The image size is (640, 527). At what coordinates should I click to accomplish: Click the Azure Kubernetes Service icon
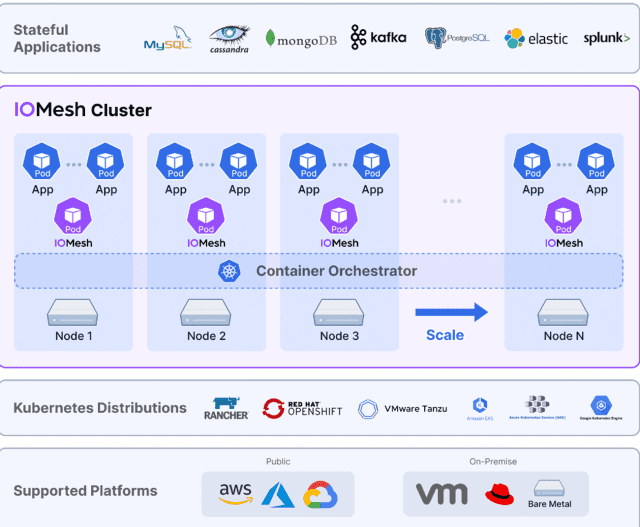[537, 404]
